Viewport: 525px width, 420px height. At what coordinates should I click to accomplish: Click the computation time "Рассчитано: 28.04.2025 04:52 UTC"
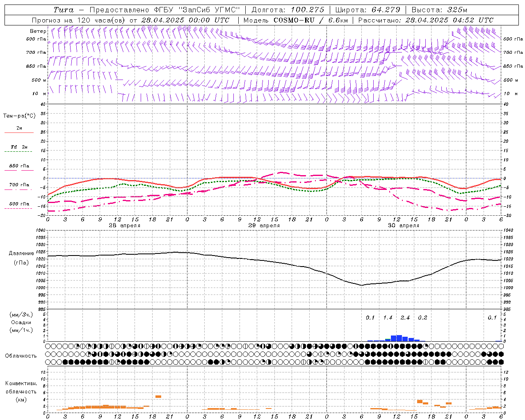tap(426, 20)
